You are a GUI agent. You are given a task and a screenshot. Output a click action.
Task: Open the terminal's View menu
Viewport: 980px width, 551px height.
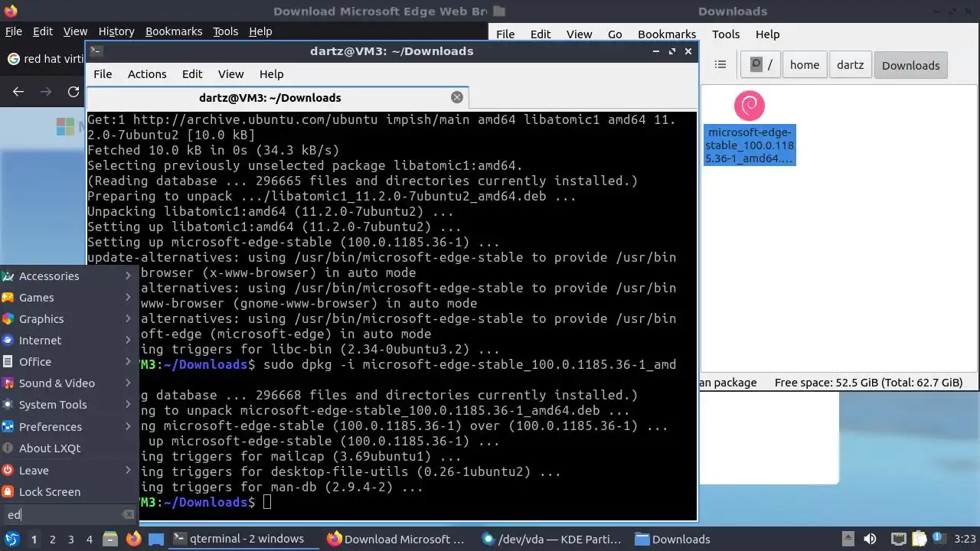(x=230, y=74)
